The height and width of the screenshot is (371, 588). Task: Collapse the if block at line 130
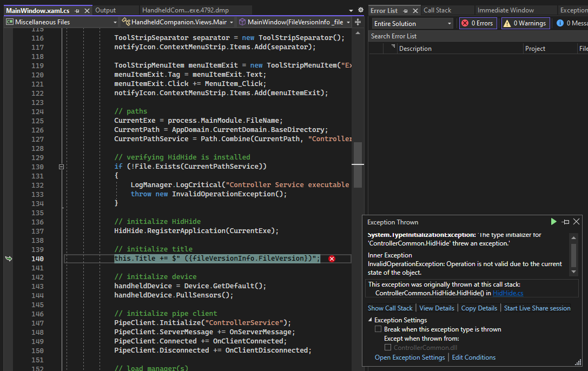point(61,167)
